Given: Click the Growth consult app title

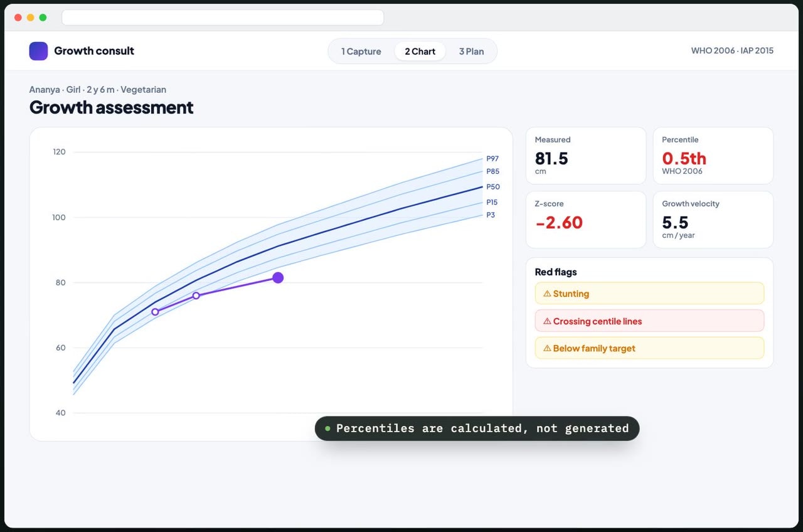Looking at the screenshot, I should (x=94, y=51).
